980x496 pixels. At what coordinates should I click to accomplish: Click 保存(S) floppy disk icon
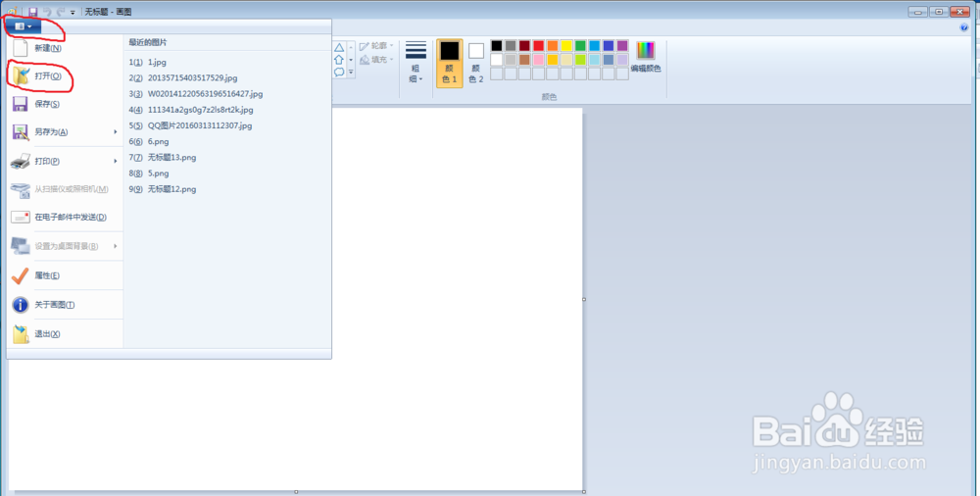[x=21, y=104]
